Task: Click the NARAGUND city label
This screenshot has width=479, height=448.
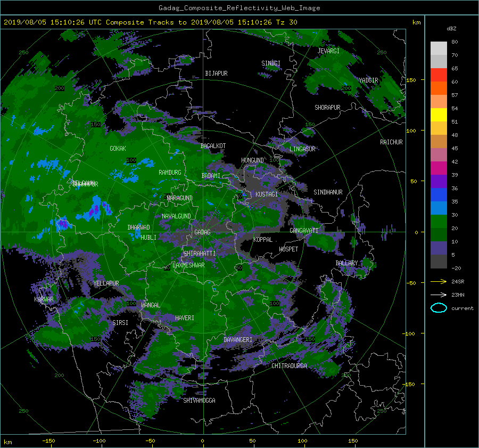Action: (x=180, y=198)
